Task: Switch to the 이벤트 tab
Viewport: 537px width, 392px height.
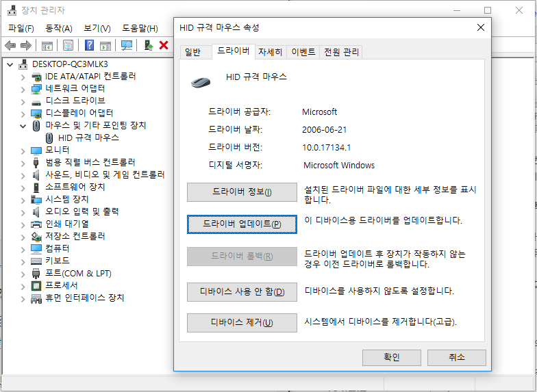Action: click(303, 52)
